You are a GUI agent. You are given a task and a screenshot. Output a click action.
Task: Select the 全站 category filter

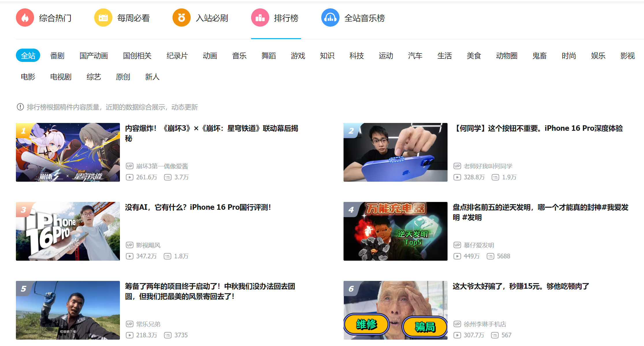coord(28,56)
